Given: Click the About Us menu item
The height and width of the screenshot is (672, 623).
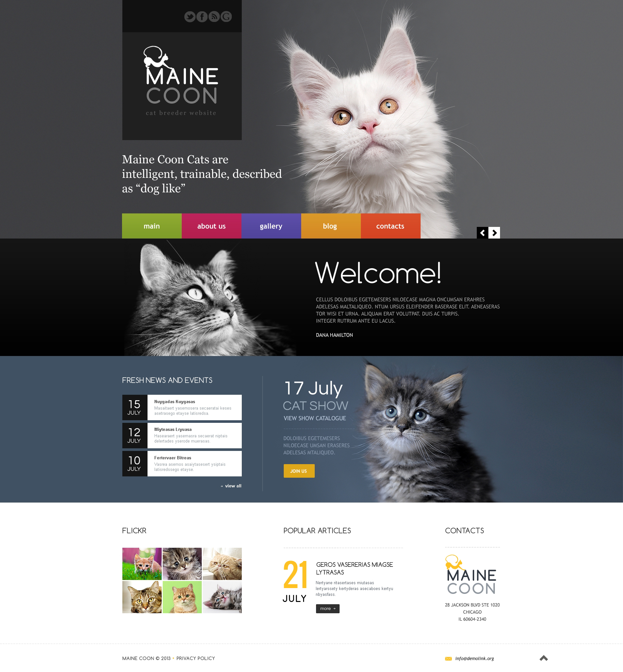Looking at the screenshot, I should [212, 226].
